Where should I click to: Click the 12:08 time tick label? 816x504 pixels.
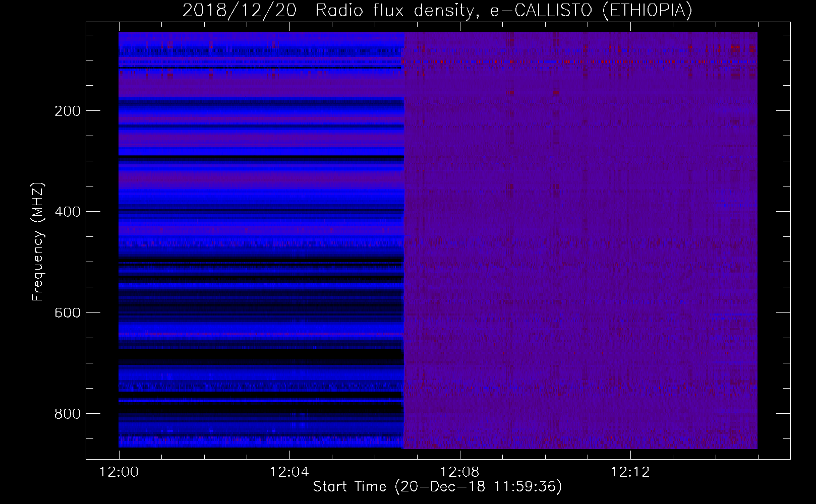pos(459,472)
